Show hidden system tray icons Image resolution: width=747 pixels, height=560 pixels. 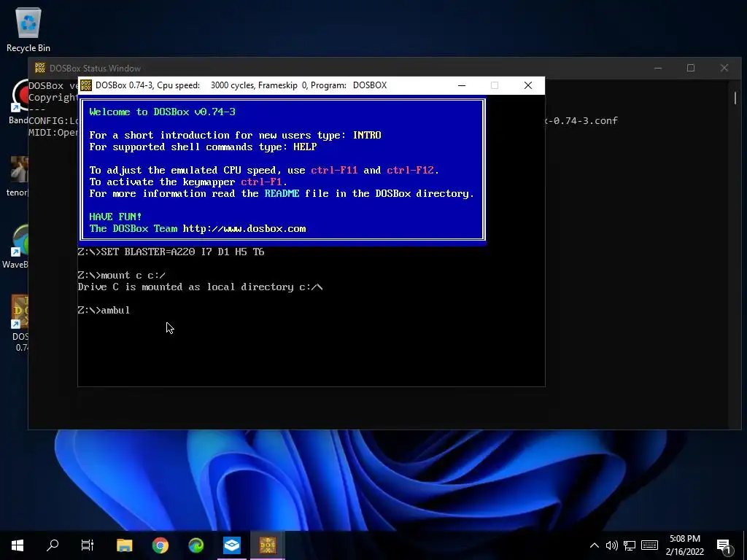pyautogui.click(x=594, y=545)
